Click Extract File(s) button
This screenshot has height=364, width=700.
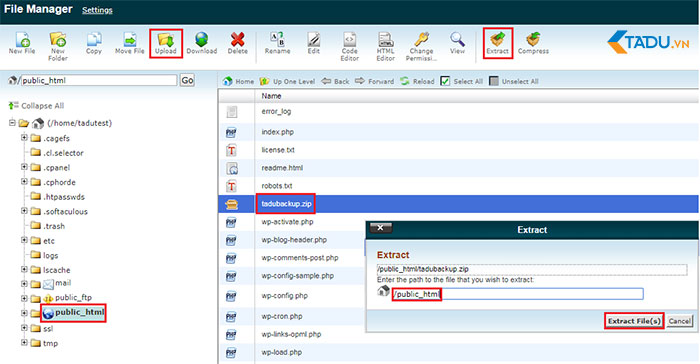pyautogui.click(x=634, y=321)
